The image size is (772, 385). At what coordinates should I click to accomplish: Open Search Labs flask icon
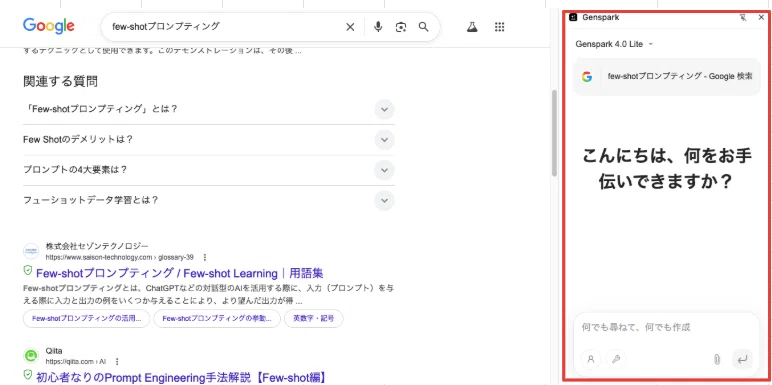point(472,27)
